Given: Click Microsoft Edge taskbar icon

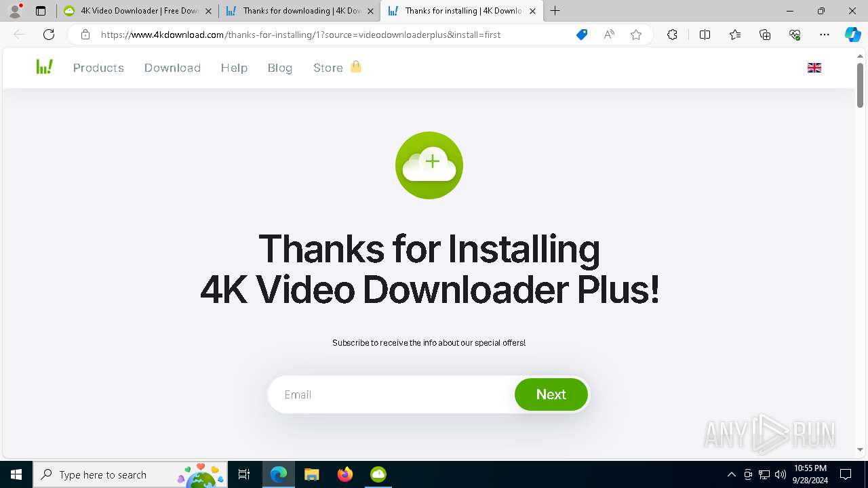Looking at the screenshot, I should (x=279, y=474).
